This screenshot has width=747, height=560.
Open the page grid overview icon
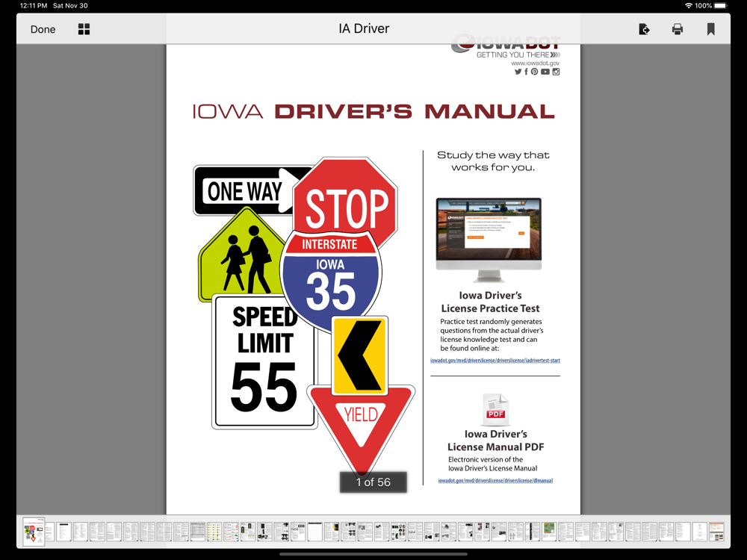pyautogui.click(x=84, y=29)
